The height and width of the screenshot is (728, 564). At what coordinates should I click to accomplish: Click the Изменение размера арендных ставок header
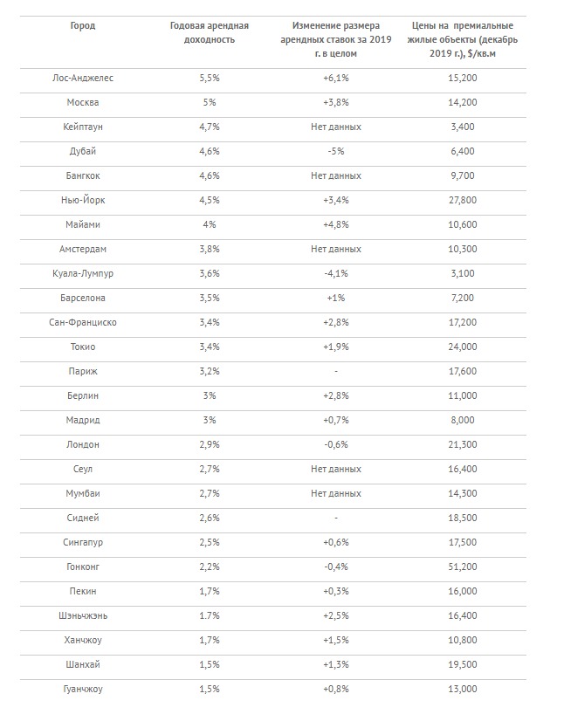pyautogui.click(x=337, y=39)
